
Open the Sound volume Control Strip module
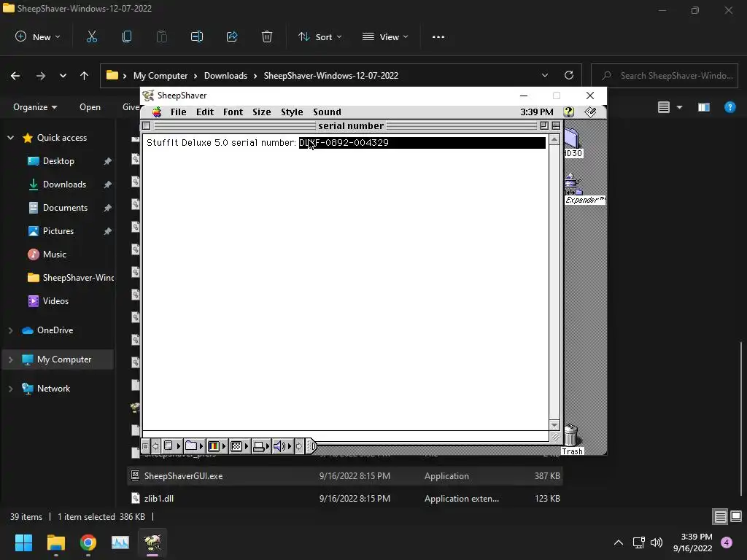pos(282,446)
